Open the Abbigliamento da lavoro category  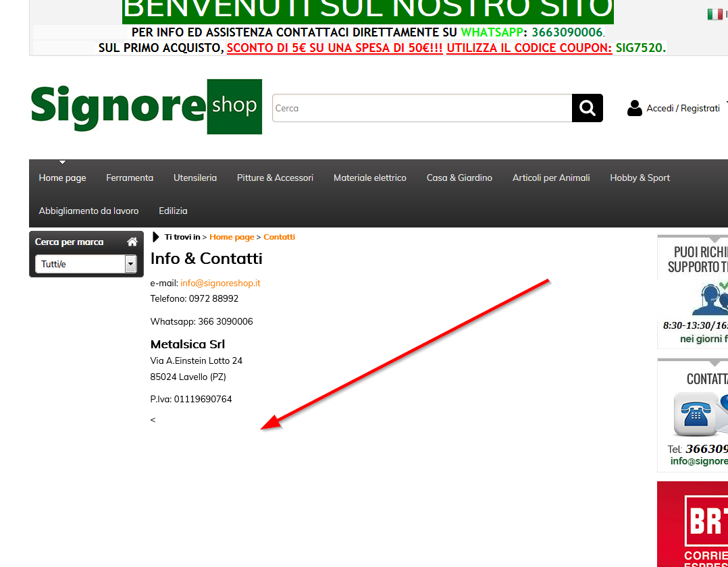[88, 211]
